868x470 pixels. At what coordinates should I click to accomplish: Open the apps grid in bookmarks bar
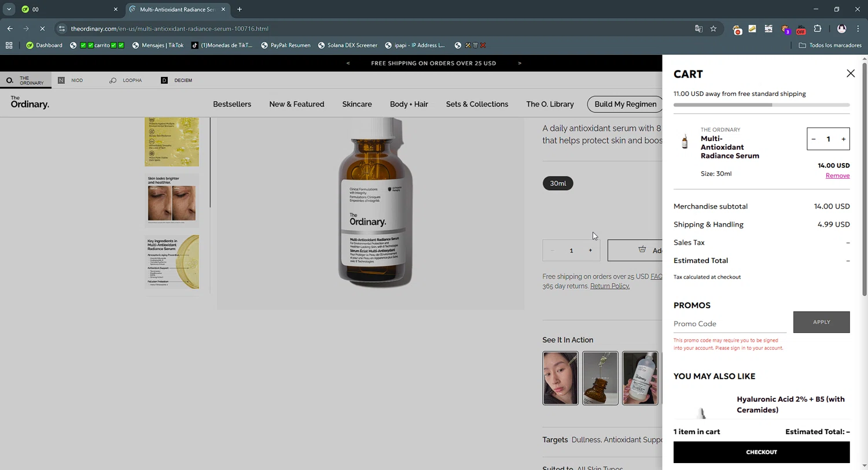tap(9, 45)
